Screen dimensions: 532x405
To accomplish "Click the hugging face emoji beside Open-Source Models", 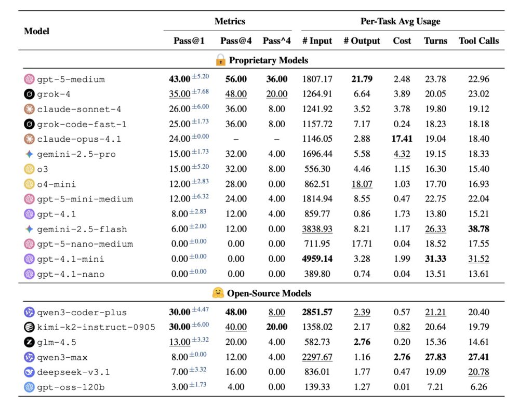I will (218, 293).
